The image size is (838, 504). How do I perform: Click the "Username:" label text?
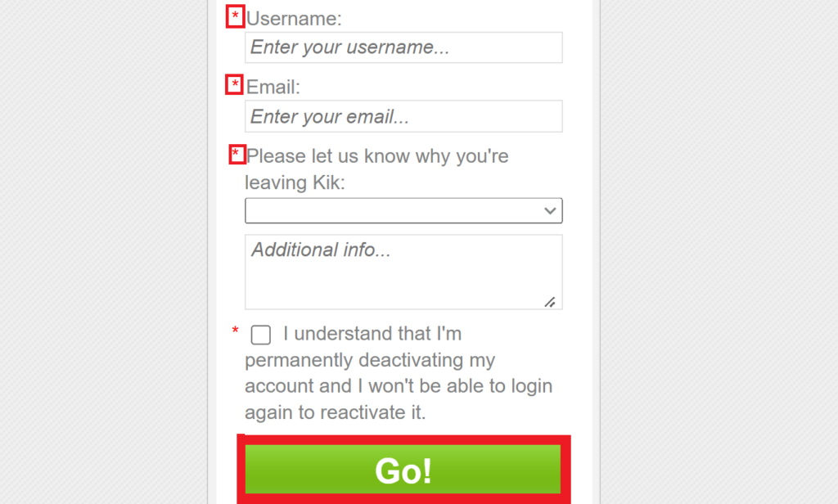294,18
